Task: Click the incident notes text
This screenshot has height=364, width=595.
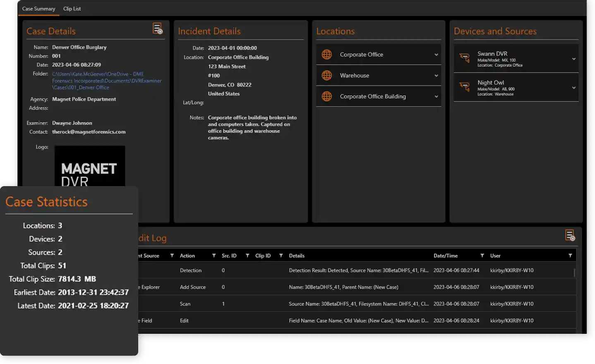Action: point(252,127)
